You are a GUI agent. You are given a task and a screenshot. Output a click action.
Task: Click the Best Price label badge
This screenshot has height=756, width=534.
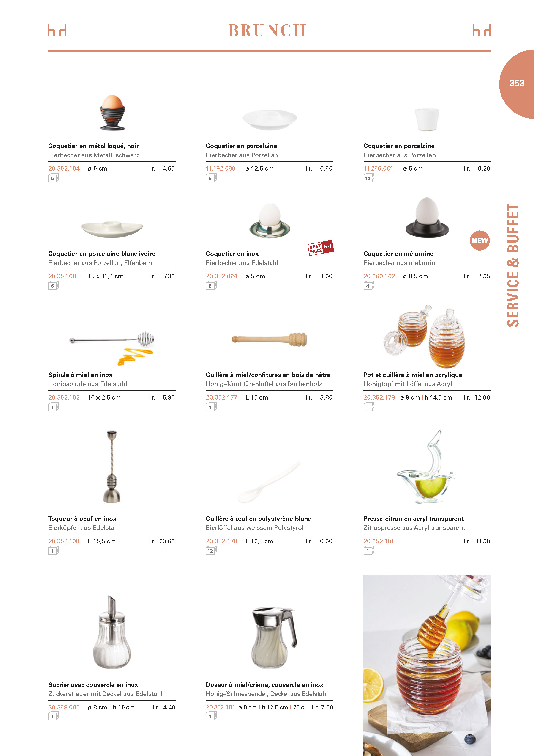321,248
